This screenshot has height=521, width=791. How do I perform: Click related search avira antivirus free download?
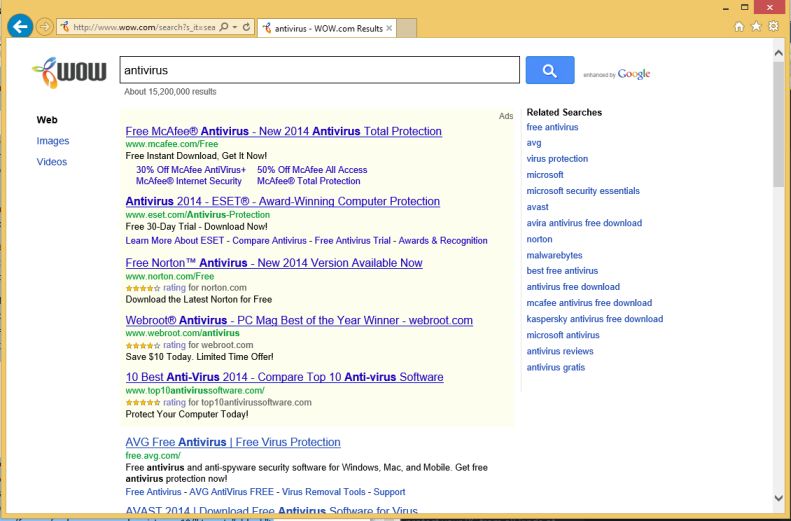pos(584,223)
